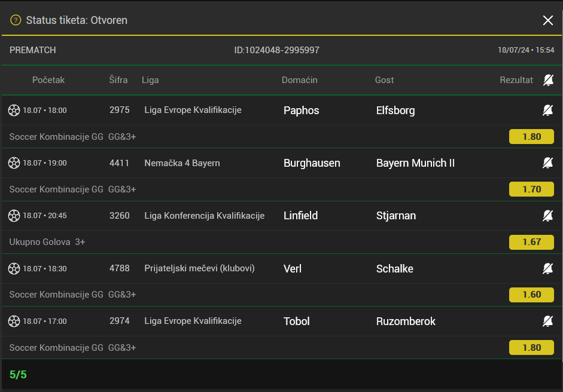Toggle notification bell for Burghausen match

coord(547,163)
